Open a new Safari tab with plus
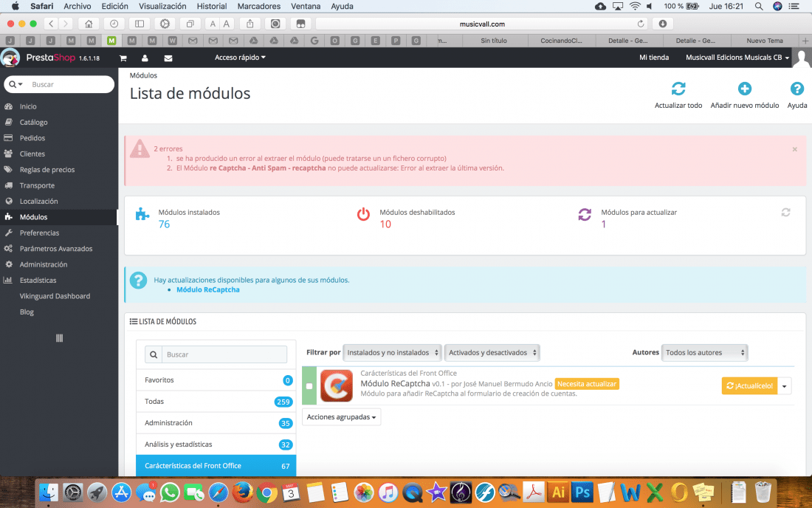812x508 pixels. pos(805,41)
